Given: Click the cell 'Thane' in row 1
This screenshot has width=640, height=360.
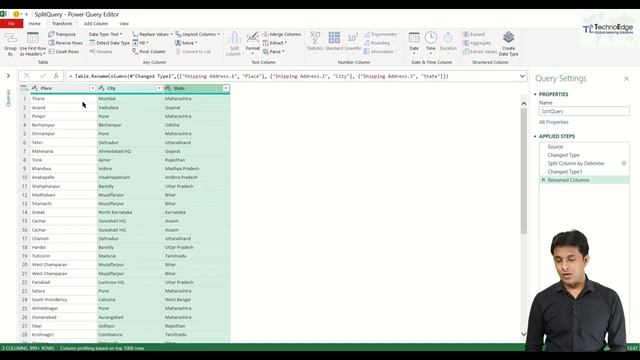Looking at the screenshot, I should pyautogui.click(x=63, y=99).
